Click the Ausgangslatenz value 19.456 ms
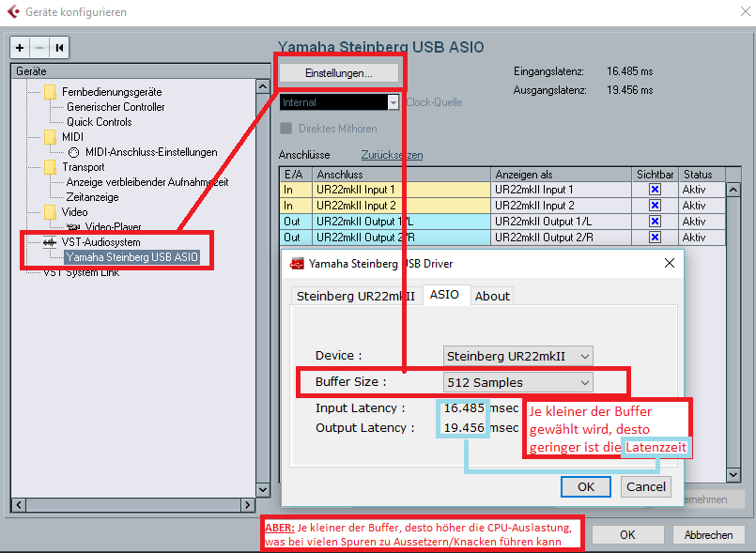Viewport: 756px width, 553px height. [x=629, y=90]
